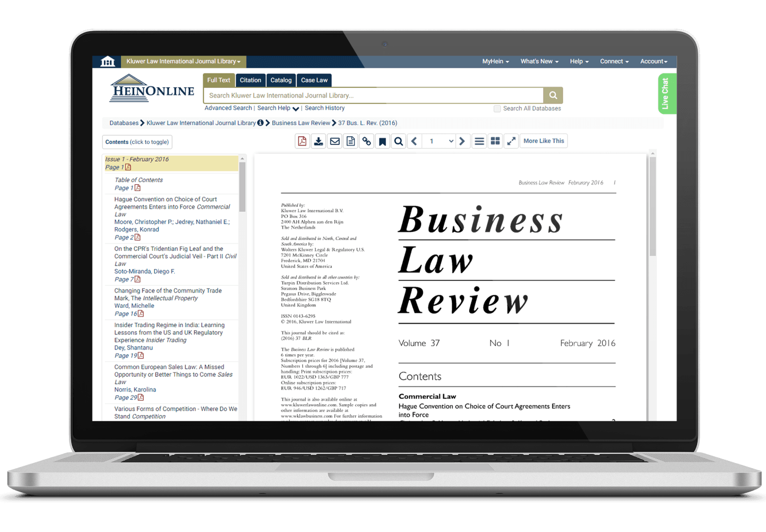
Task: Copy permalink using the chain link icon
Action: pyautogui.click(x=367, y=141)
